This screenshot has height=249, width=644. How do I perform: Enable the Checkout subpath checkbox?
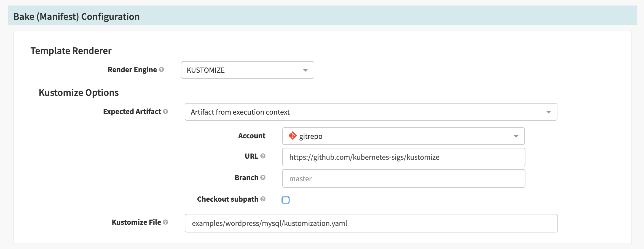(286, 200)
